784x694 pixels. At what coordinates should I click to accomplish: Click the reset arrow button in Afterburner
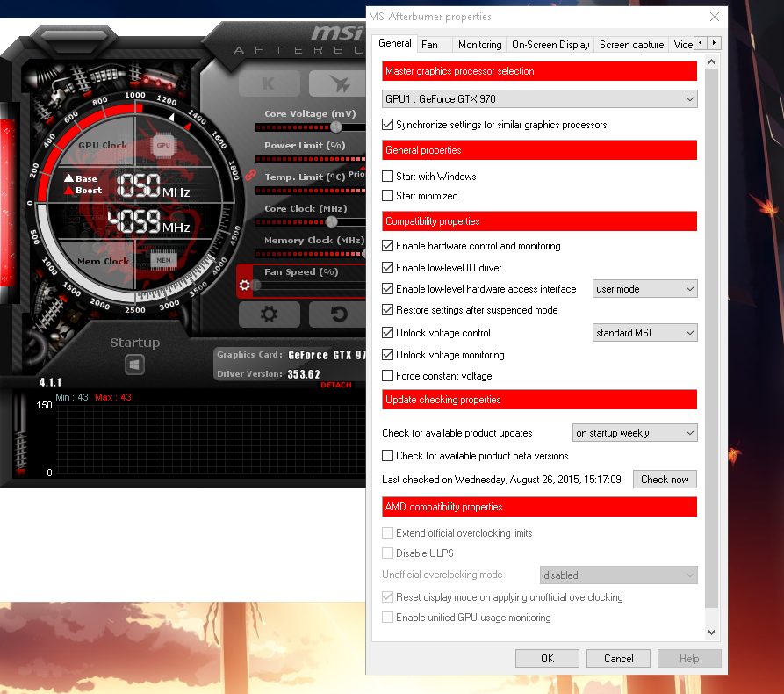tap(339, 314)
